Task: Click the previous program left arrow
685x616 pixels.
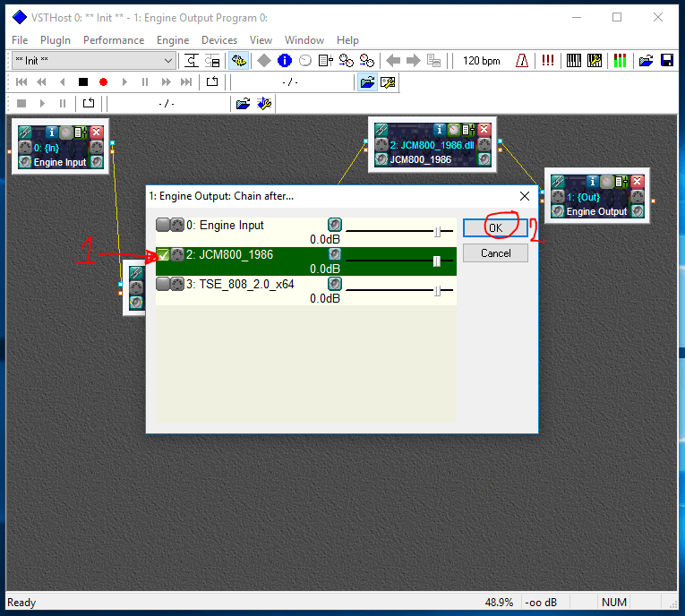Action: (393, 61)
